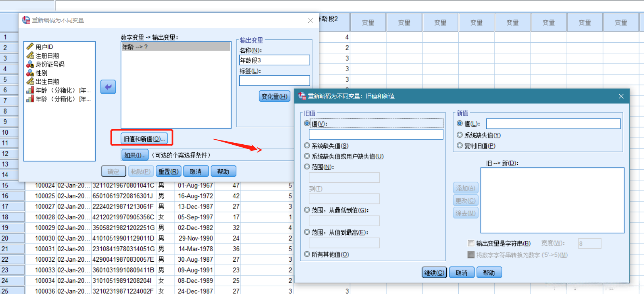Choose 范围，从最低到值(G) option
This screenshot has width=644, height=294.
307,210
